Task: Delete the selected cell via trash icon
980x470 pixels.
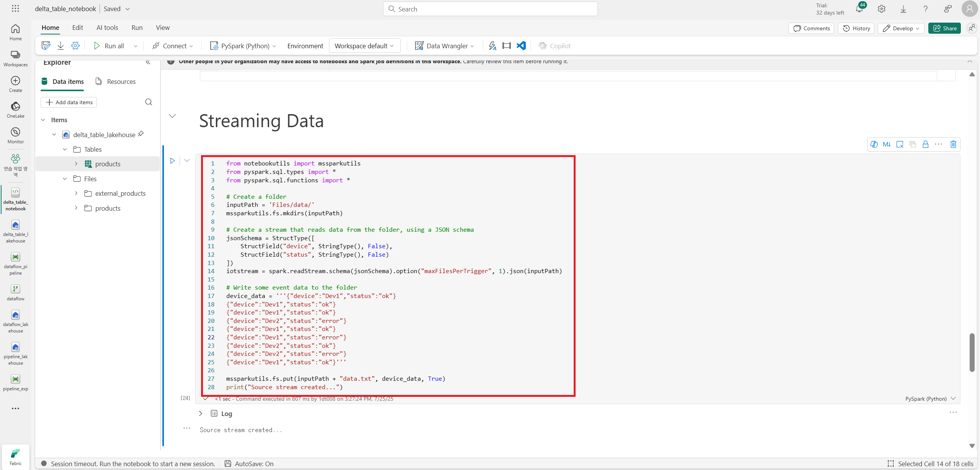Action: (x=953, y=144)
